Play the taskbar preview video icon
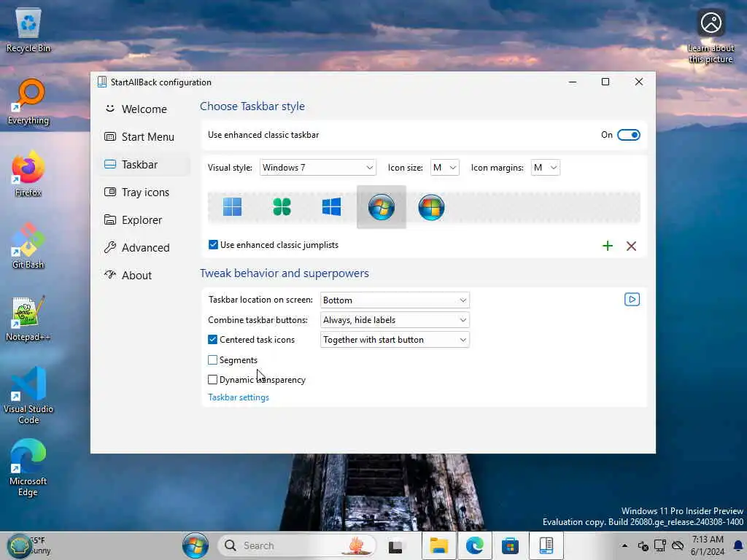 click(632, 300)
